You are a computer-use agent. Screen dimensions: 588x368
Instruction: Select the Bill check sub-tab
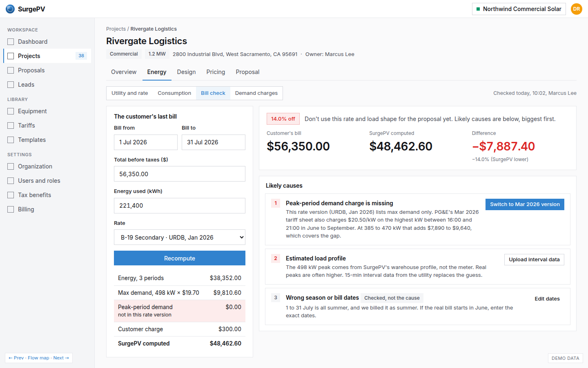pos(213,93)
